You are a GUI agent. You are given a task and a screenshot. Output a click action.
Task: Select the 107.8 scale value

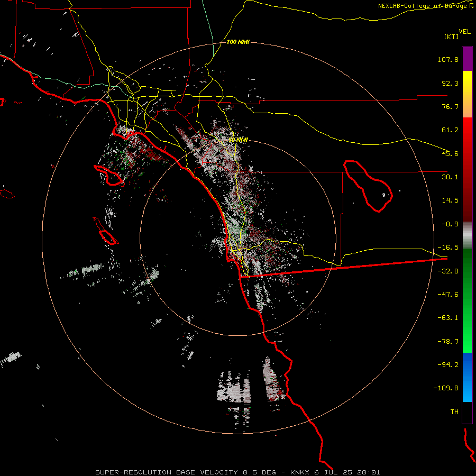(x=448, y=59)
